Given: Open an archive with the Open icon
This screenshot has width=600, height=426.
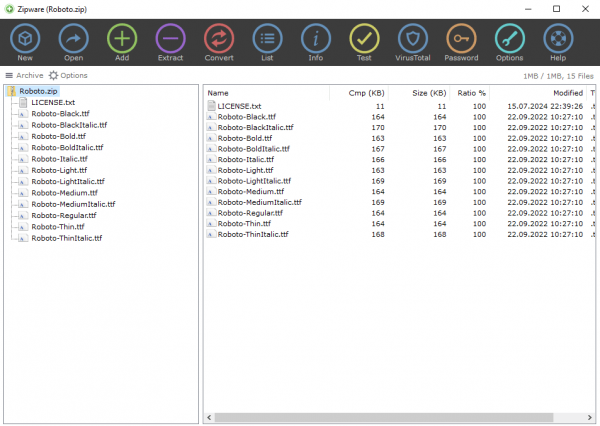Looking at the screenshot, I should pyautogui.click(x=73, y=39).
